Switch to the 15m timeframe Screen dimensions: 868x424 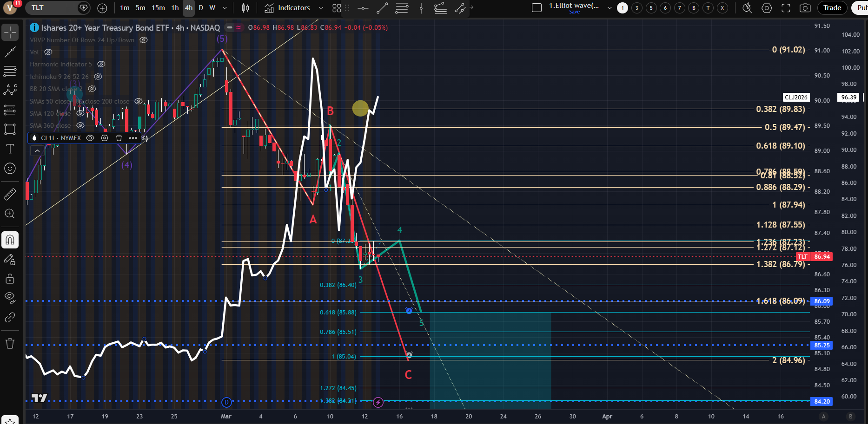pyautogui.click(x=158, y=8)
